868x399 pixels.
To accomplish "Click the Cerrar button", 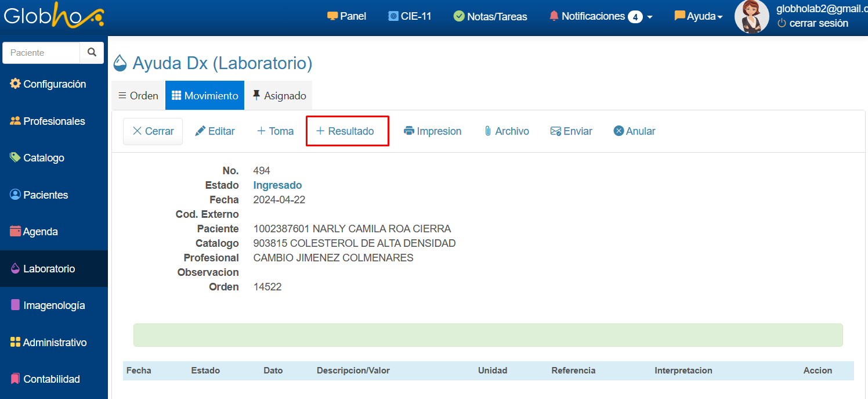I will pos(153,131).
